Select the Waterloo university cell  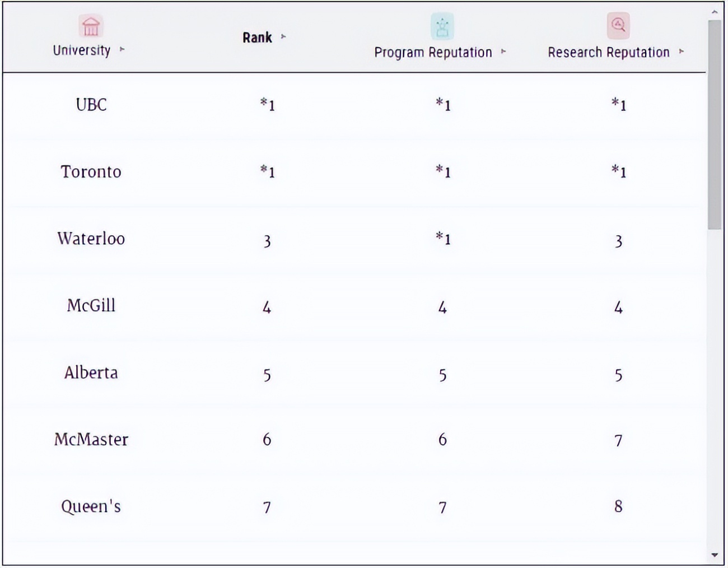pyautogui.click(x=91, y=239)
